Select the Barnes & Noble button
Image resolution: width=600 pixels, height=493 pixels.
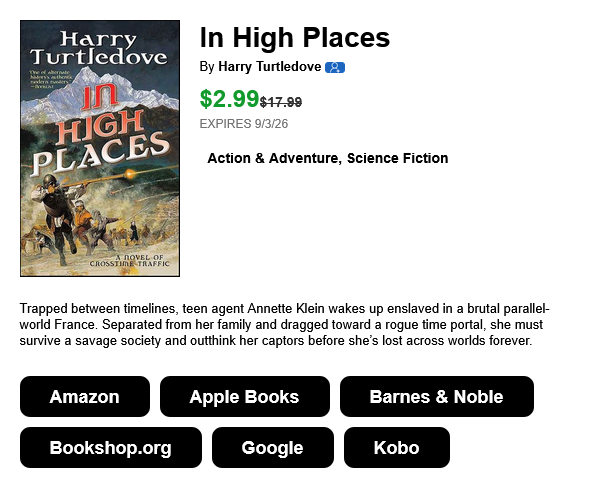[437, 397]
